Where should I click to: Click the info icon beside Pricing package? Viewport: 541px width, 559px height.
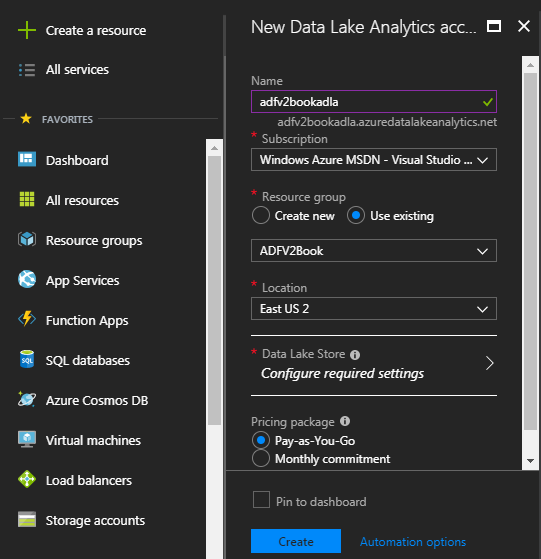tap(345, 421)
